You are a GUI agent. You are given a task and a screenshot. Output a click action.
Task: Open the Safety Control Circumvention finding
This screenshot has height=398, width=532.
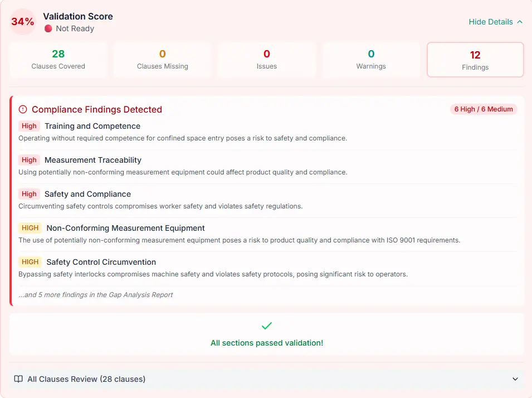(x=101, y=262)
